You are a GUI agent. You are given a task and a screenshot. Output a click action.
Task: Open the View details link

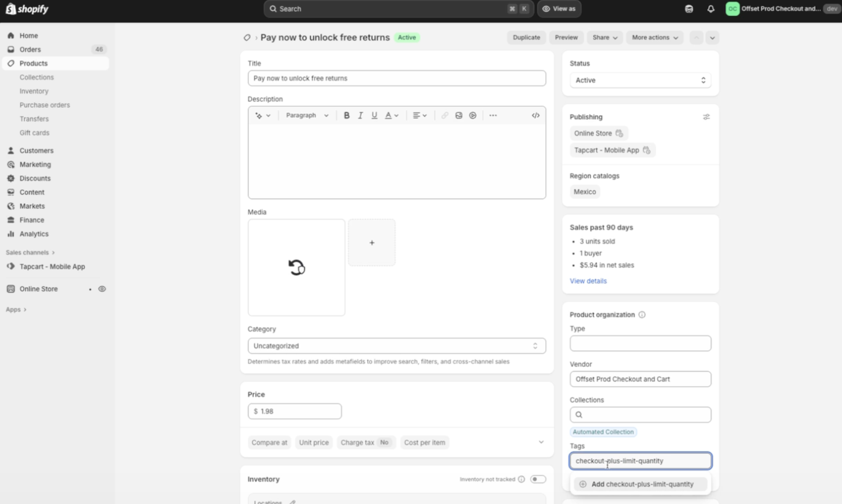tap(588, 281)
